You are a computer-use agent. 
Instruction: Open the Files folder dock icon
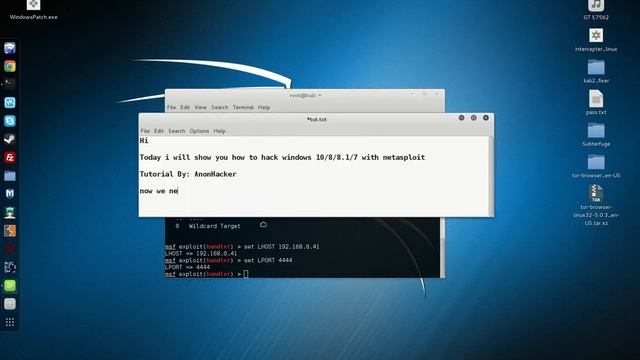tap(10, 176)
